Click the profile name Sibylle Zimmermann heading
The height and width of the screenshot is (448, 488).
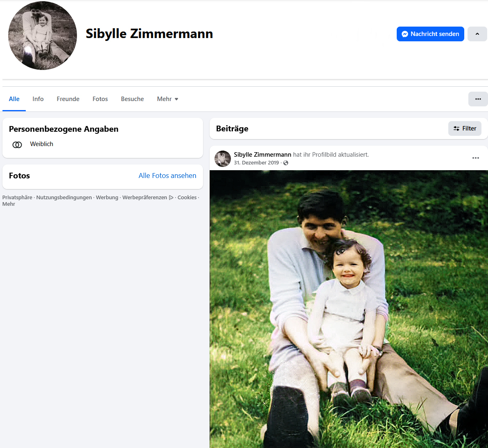pyautogui.click(x=149, y=34)
